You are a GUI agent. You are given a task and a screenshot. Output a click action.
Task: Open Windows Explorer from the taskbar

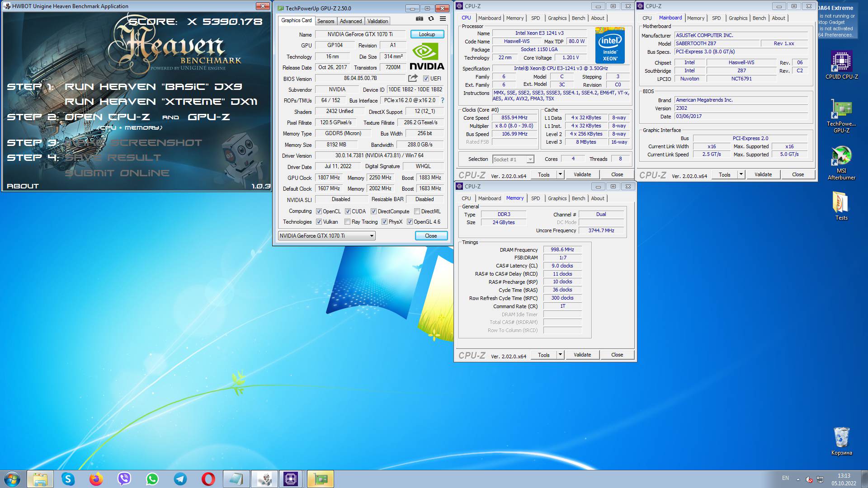tap(40, 479)
